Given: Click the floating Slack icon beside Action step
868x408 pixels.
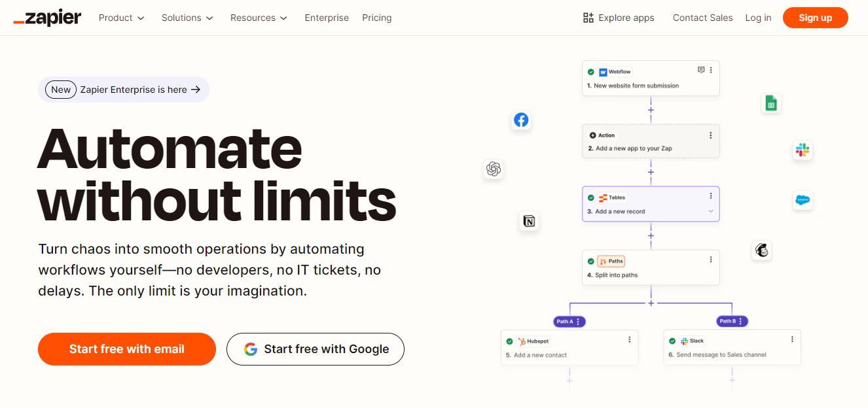Looking at the screenshot, I should pyautogui.click(x=803, y=150).
